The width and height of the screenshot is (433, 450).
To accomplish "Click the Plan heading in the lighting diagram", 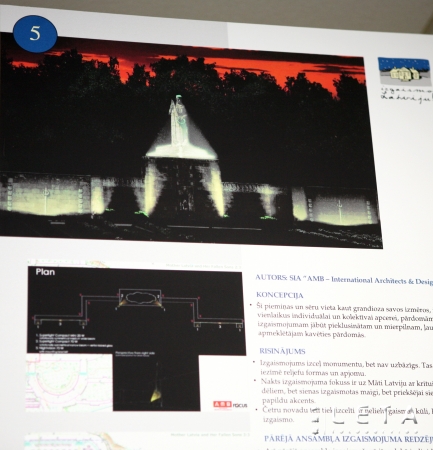I will tap(45, 272).
